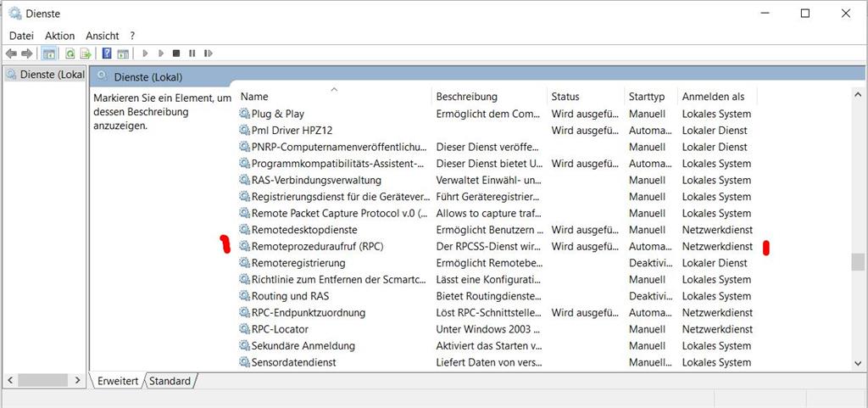Switch to the Standard tab
Screen dimensions: 868x408
(170, 381)
